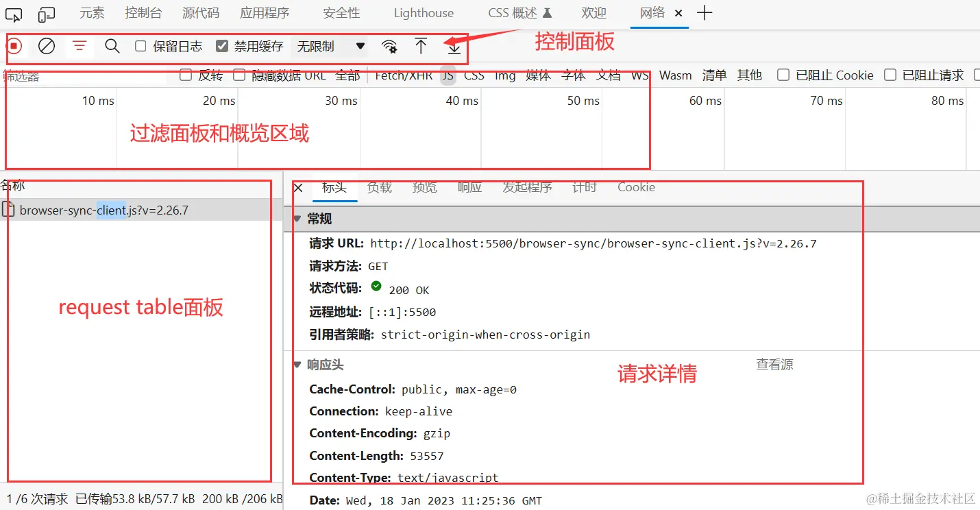Select the 网络 tab
This screenshot has height=510, width=980.
pos(652,13)
